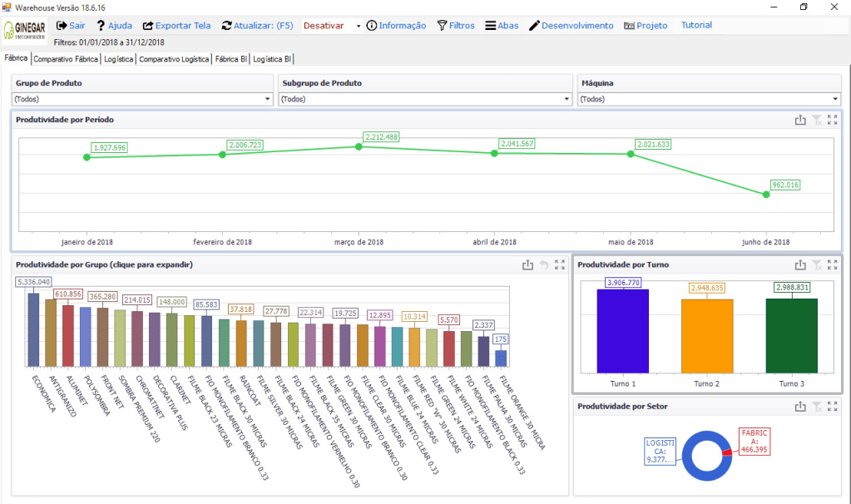Viewport: 851px width, 504px height.
Task: Switch to the Logística tab
Action: click(118, 59)
